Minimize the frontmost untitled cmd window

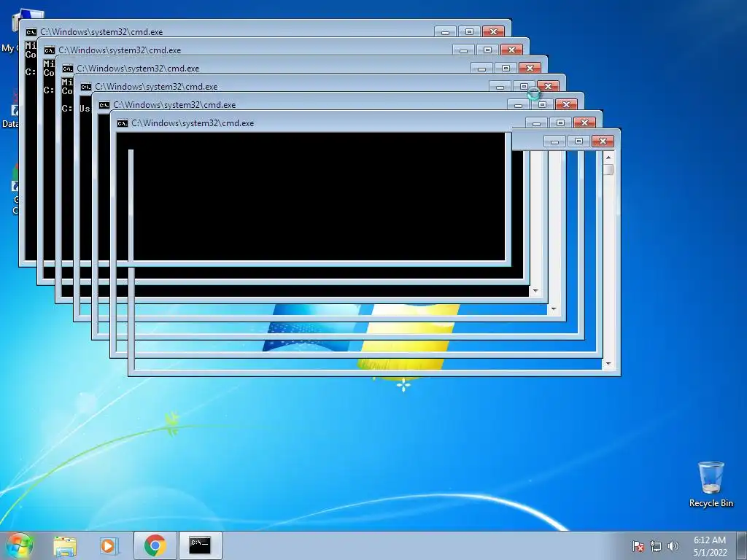coord(554,141)
